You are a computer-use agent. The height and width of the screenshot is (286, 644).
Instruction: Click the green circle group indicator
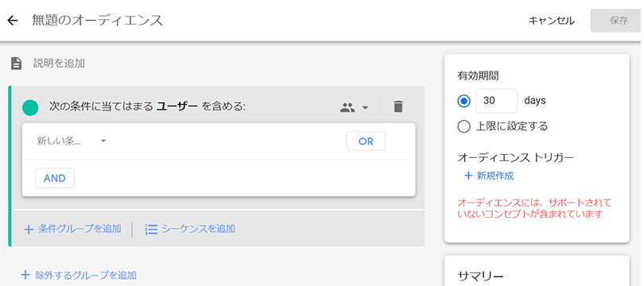tap(30, 107)
